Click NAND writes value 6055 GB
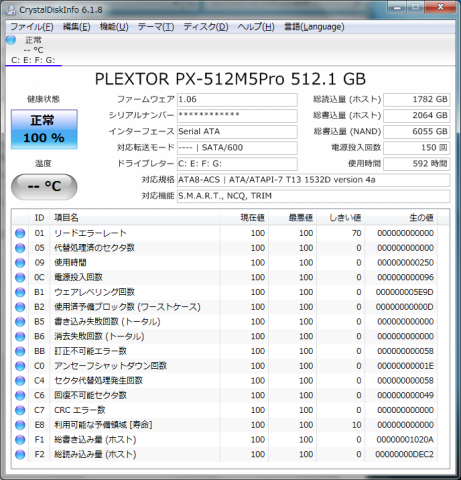The height and width of the screenshot is (480, 461). (x=417, y=131)
